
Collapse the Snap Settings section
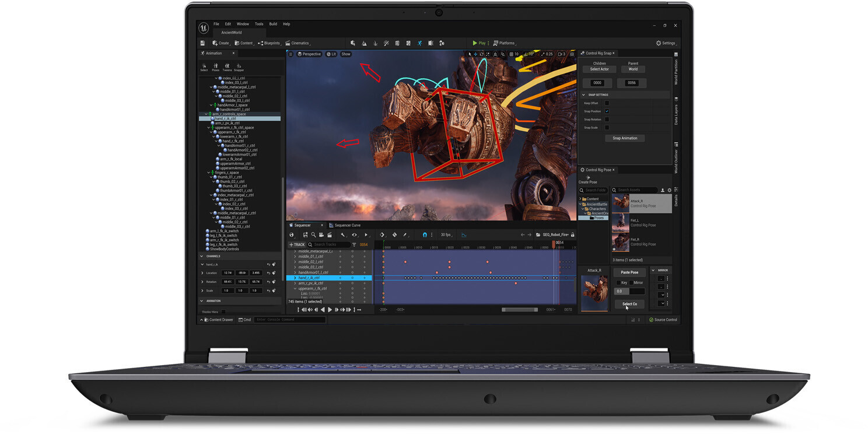[x=584, y=94]
